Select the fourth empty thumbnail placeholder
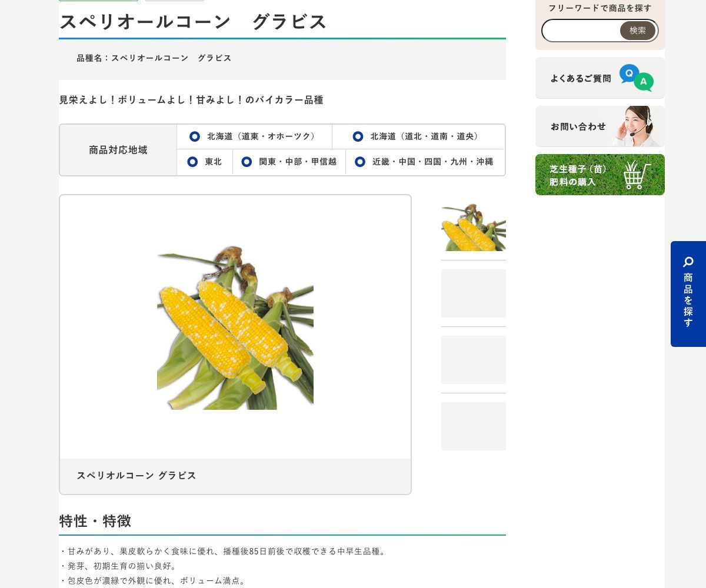The image size is (706, 588). coord(474,426)
